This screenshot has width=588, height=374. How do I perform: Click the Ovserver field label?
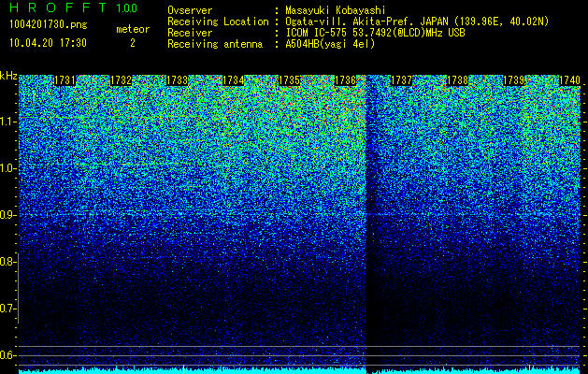[190, 10]
